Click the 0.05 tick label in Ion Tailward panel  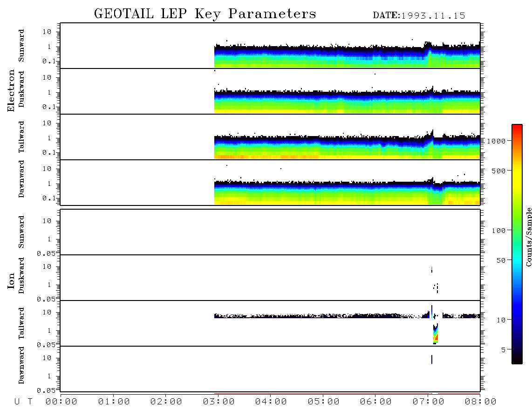coord(46,345)
